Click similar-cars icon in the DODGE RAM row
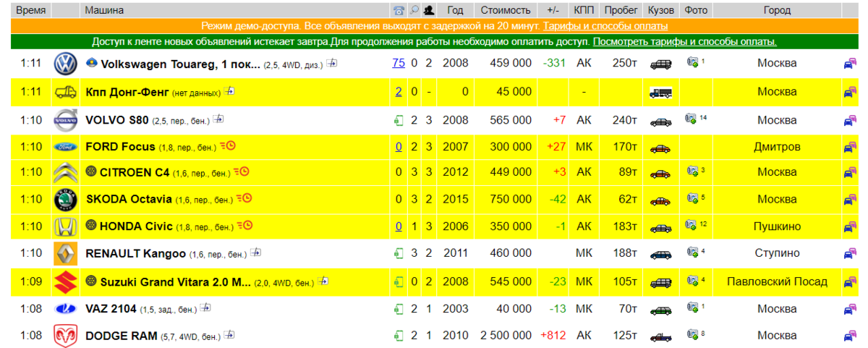Screen dimensions: 868x348 coord(850,336)
